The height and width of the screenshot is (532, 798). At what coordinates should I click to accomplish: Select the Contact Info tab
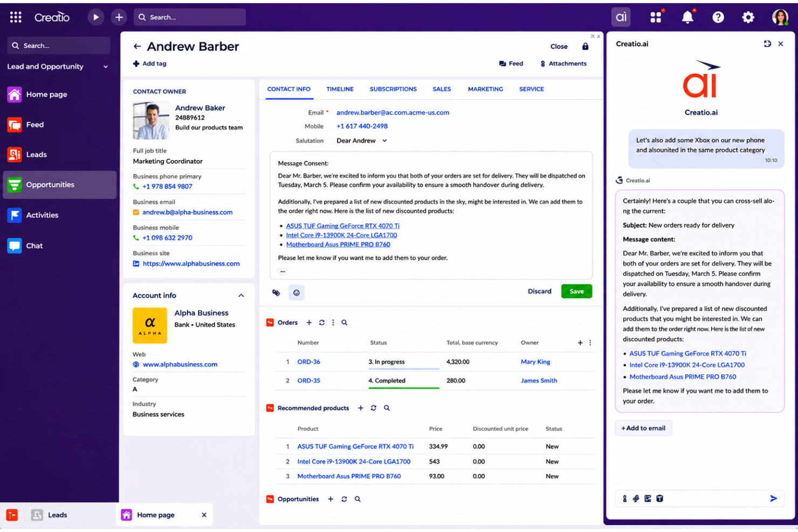pos(288,89)
